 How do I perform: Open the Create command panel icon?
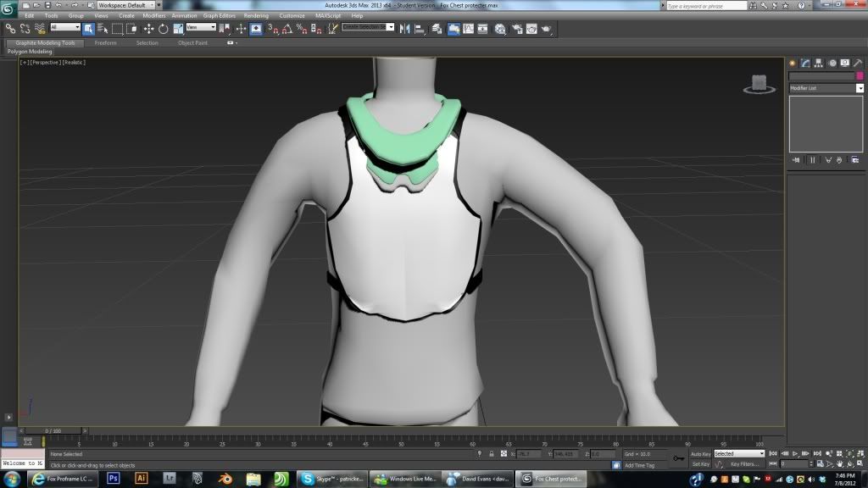(x=793, y=63)
